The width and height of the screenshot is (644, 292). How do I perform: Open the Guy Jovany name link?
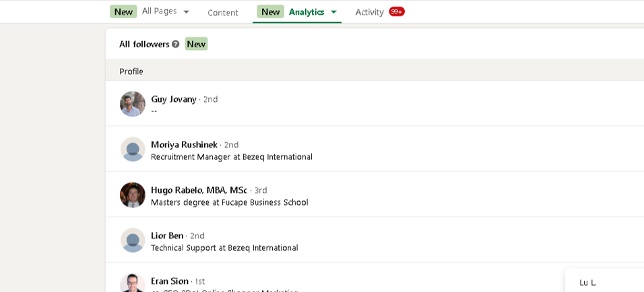pyautogui.click(x=174, y=99)
